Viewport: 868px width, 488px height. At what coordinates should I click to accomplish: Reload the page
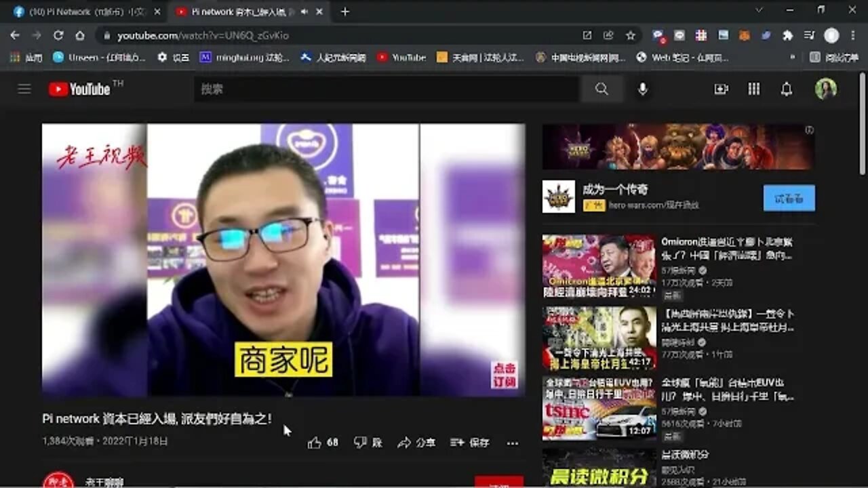58,35
